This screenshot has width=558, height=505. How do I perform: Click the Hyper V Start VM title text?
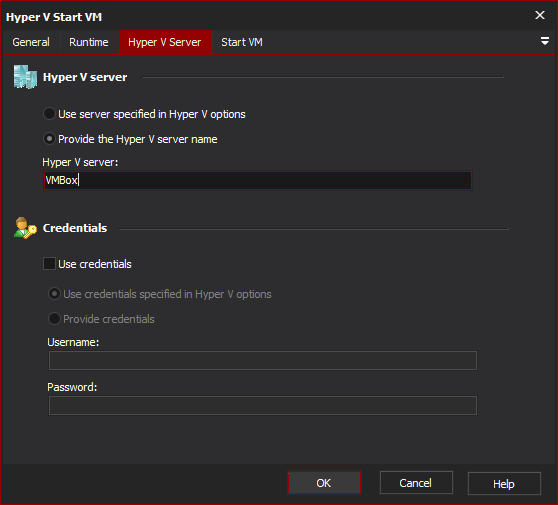pyautogui.click(x=54, y=17)
